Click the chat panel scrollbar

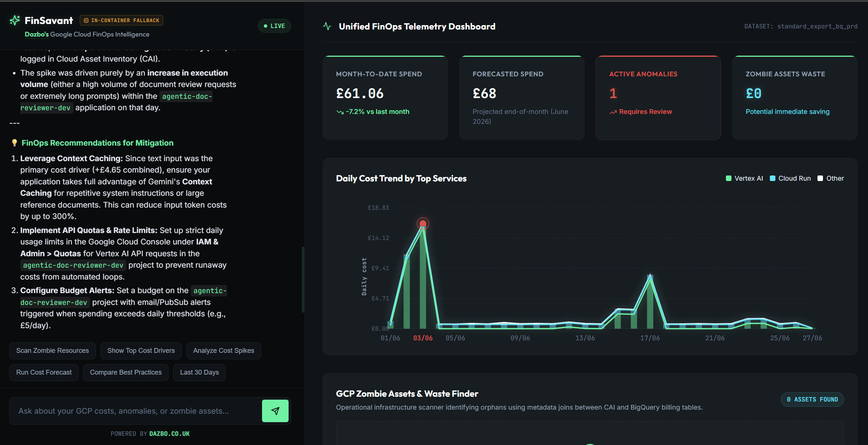(x=303, y=279)
